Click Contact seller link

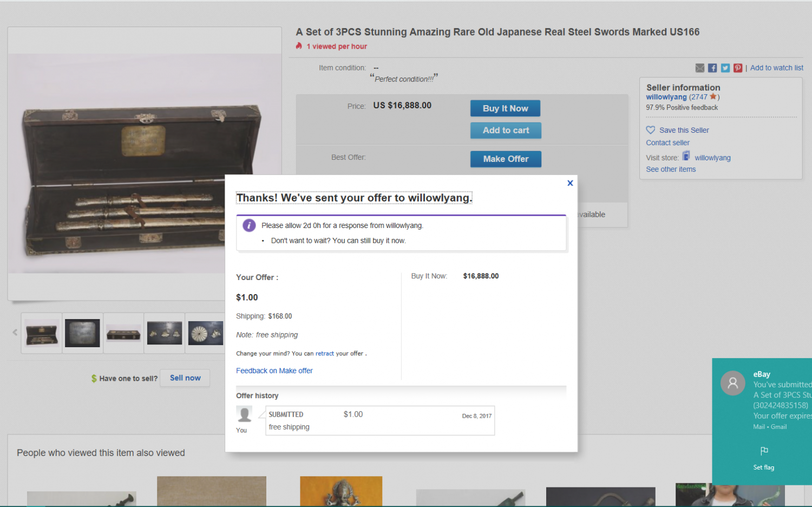667,142
